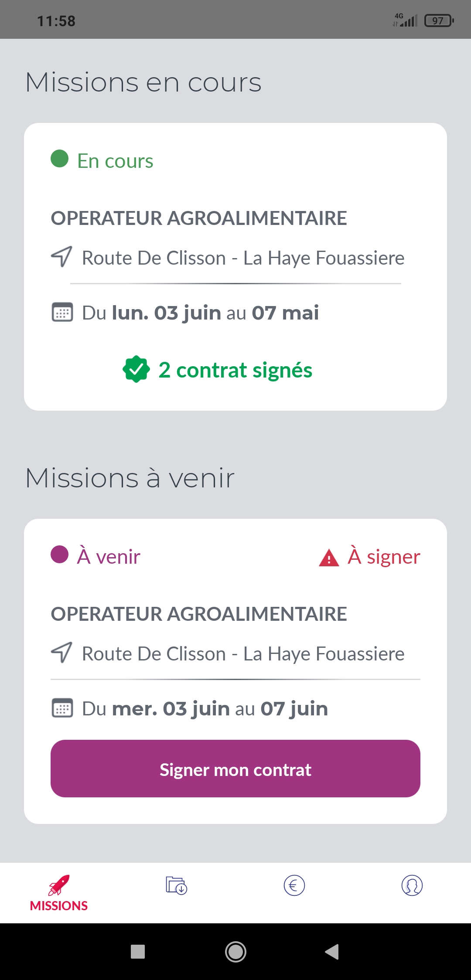Tap the calendar icon beside lun. 03 juin
Viewport: 471px width, 980px height.
62,312
